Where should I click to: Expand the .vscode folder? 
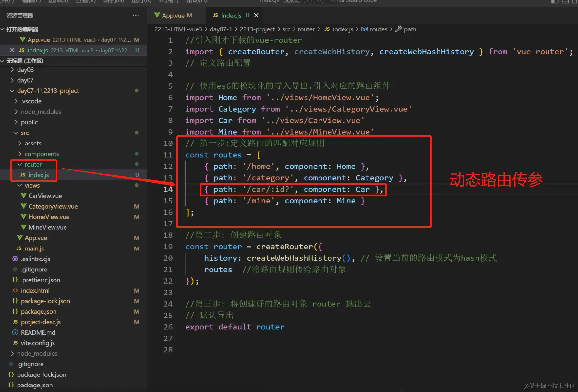pyautogui.click(x=16, y=101)
